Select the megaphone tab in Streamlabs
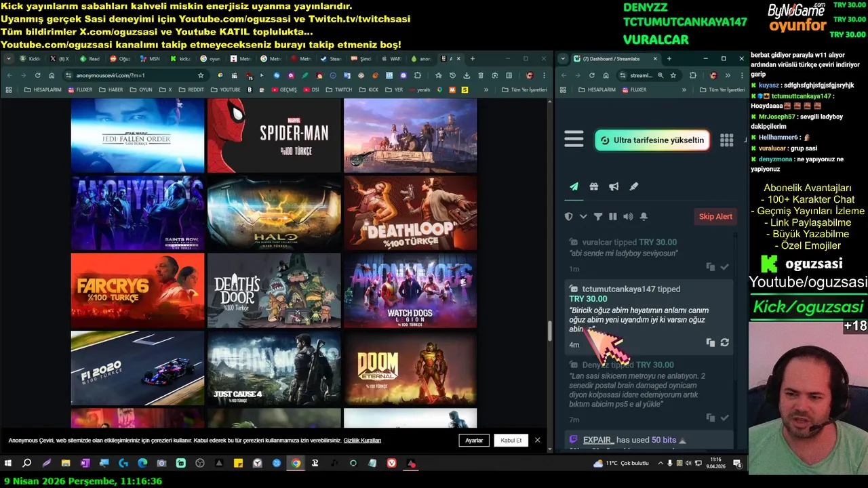 [614, 186]
